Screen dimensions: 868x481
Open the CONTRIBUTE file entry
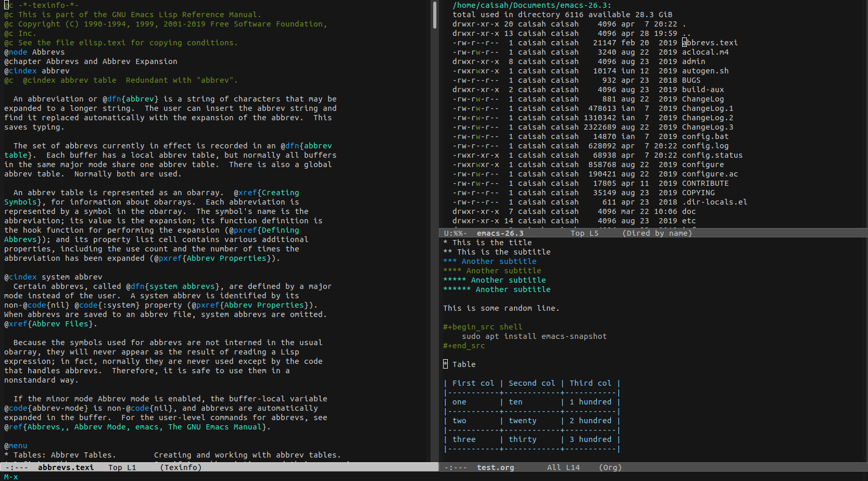pos(706,183)
